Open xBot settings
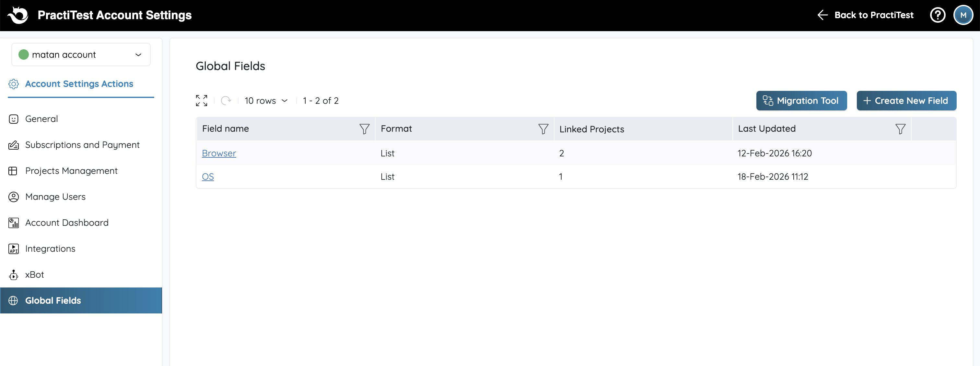This screenshot has width=980, height=366. point(34,274)
